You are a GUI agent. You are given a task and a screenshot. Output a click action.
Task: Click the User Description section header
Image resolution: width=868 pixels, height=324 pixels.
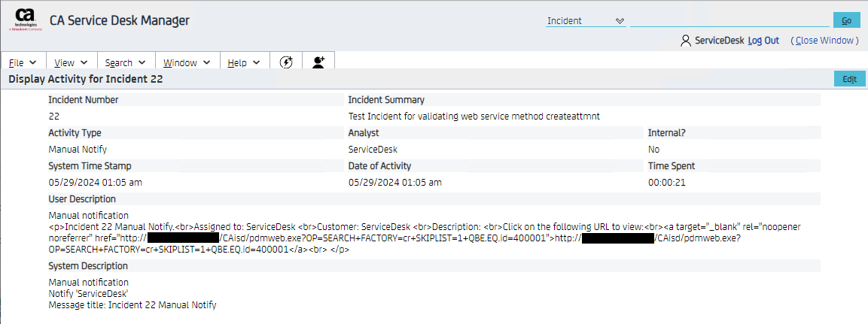(82, 199)
